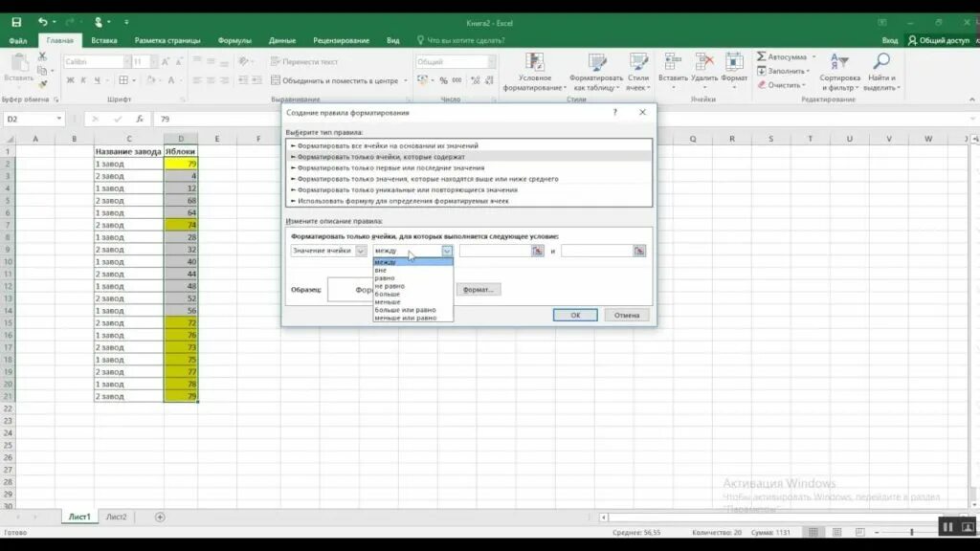980x551 pixels.
Task: Click the dialog help question mark
Action: click(615, 113)
